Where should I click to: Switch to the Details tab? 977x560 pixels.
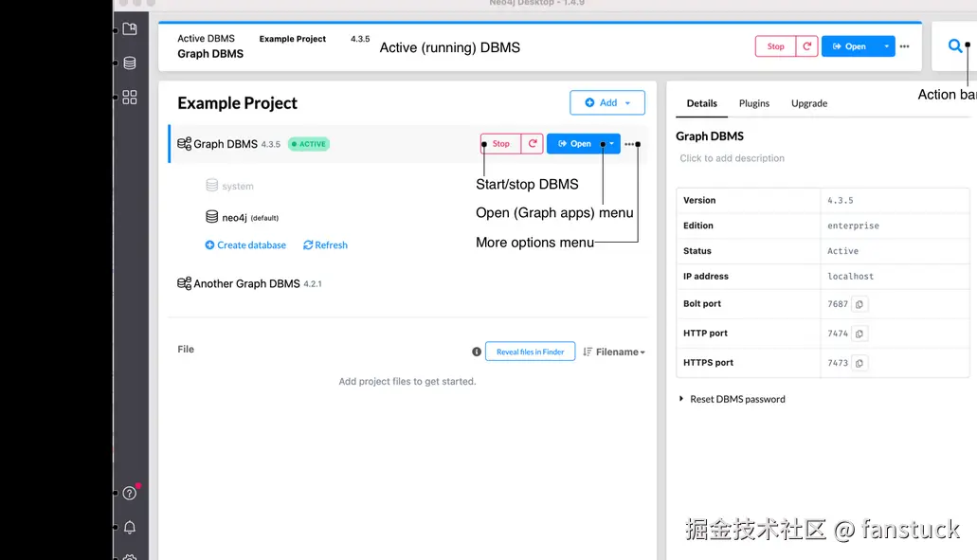(701, 103)
